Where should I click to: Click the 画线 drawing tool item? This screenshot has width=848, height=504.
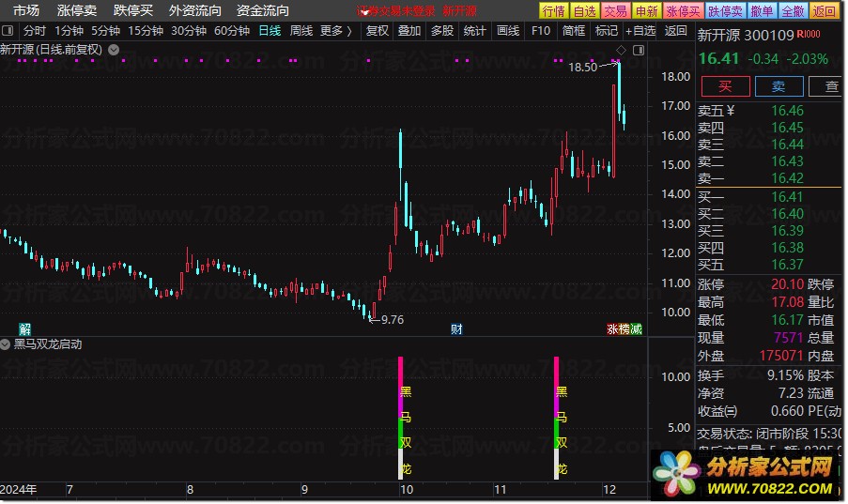click(x=508, y=31)
